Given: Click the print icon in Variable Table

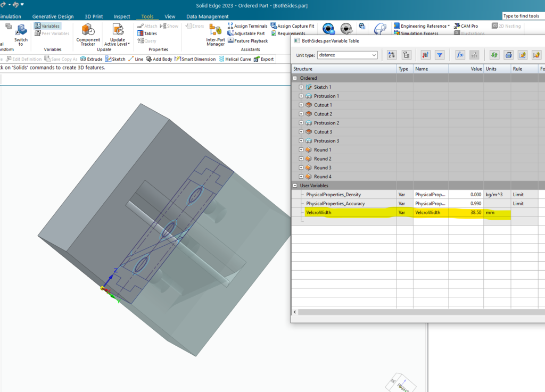Looking at the screenshot, I should pos(508,55).
